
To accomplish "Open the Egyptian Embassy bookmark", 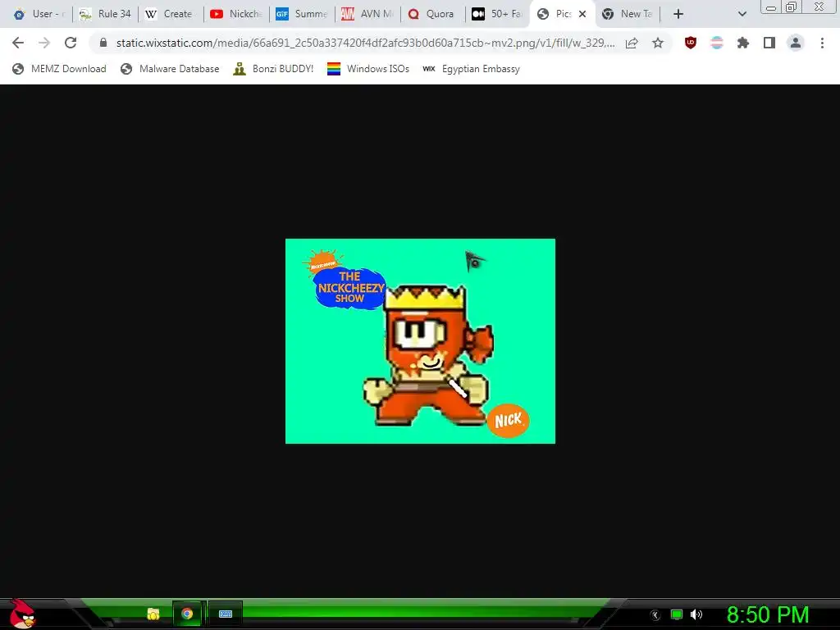I will click(471, 69).
